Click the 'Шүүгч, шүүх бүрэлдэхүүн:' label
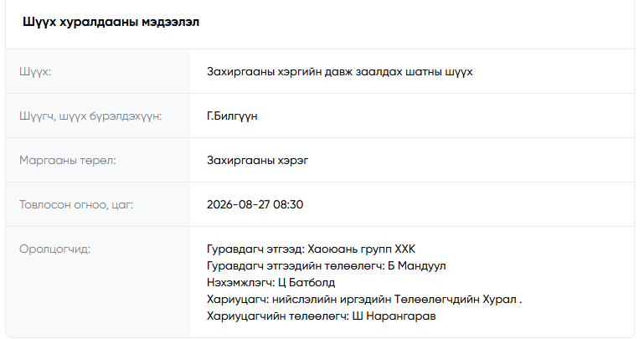 click(x=90, y=116)
